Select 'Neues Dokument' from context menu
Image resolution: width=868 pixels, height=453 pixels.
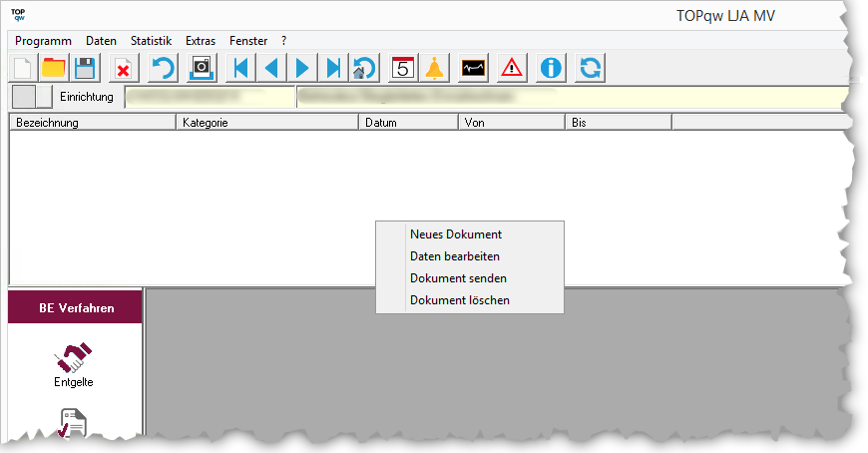[455, 234]
